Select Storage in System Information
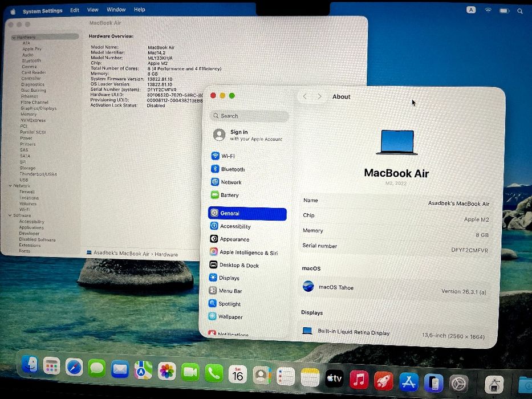Image resolution: width=532 pixels, height=399 pixels. [27, 168]
